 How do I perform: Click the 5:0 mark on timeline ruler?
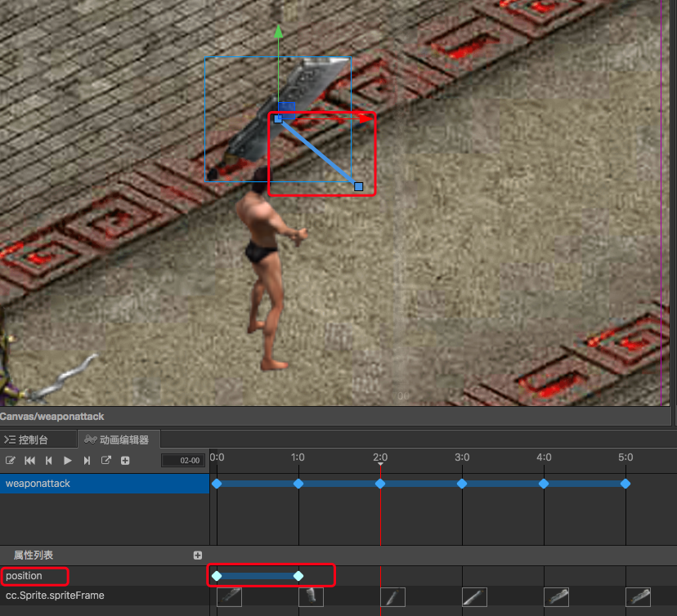pyautogui.click(x=625, y=458)
